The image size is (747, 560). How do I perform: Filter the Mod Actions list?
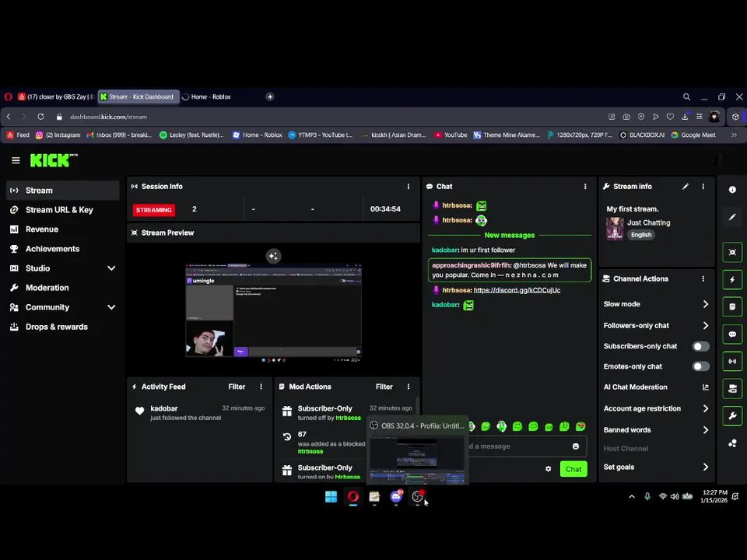[x=384, y=387]
